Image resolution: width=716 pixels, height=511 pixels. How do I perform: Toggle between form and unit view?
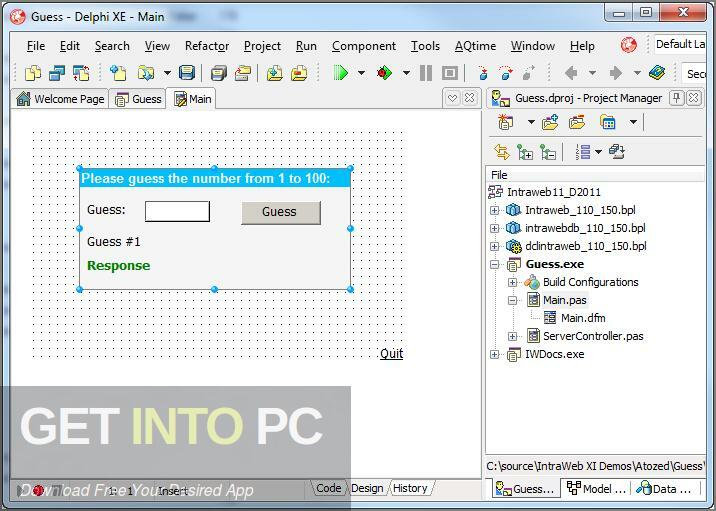[x=81, y=73]
